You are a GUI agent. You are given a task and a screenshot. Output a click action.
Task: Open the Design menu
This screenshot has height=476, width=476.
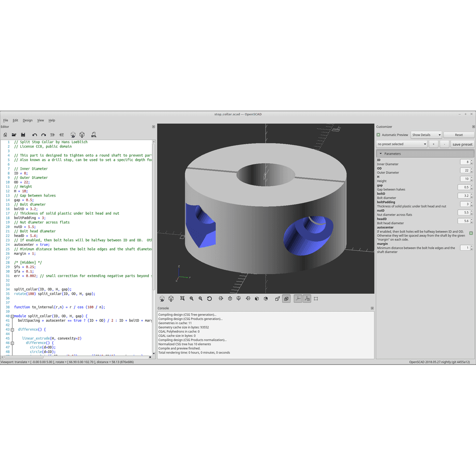pyautogui.click(x=27, y=120)
